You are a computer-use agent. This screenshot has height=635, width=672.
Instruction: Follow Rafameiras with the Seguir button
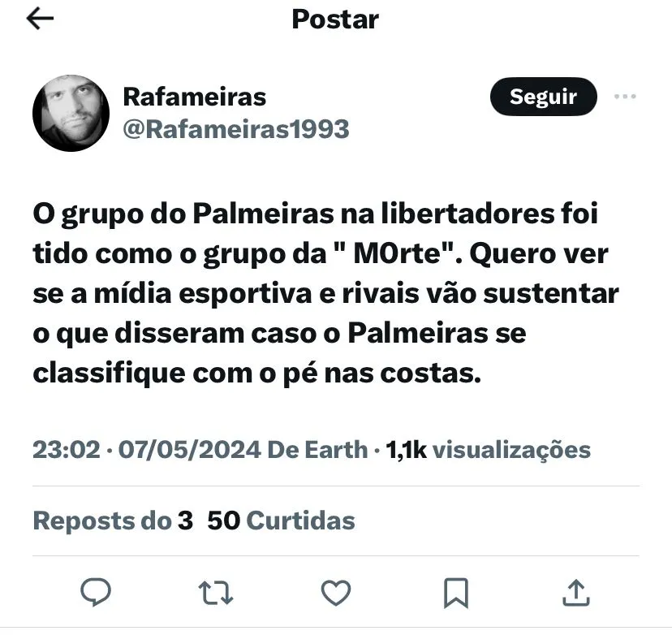pos(544,97)
